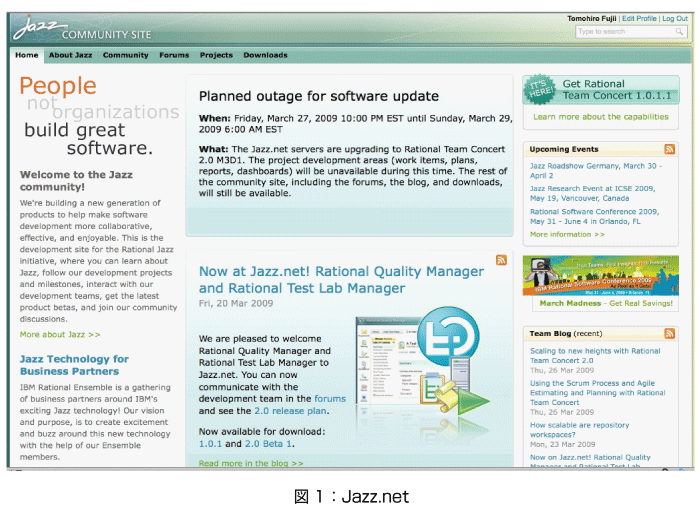Open the About Jazz tab

[71, 55]
